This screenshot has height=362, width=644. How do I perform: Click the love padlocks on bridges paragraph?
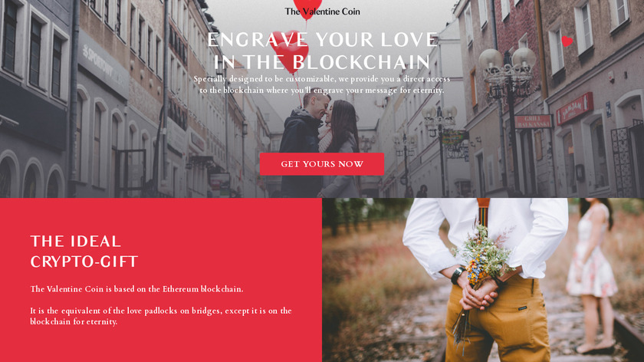(x=160, y=316)
